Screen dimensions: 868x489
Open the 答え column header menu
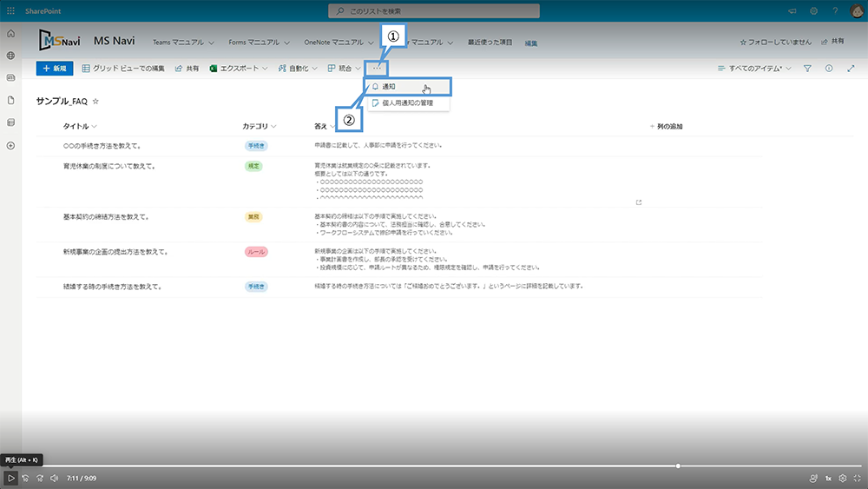coord(325,126)
